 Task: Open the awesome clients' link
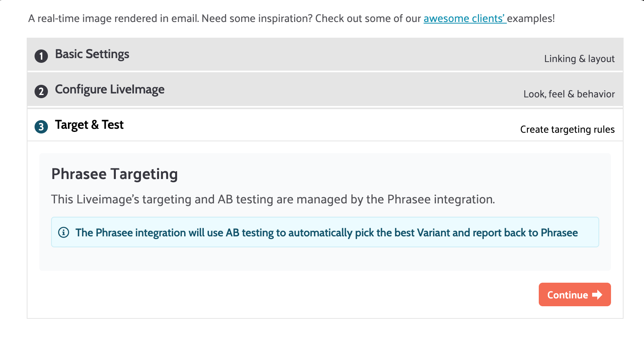(x=465, y=18)
